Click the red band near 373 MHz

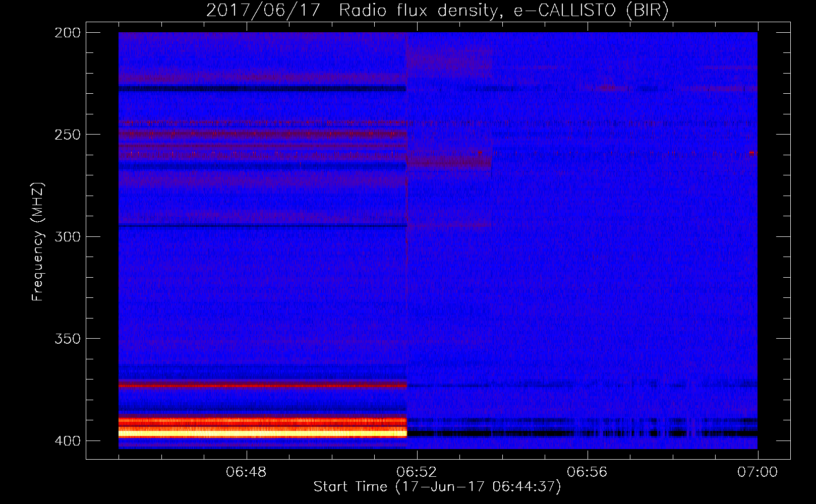click(x=263, y=386)
